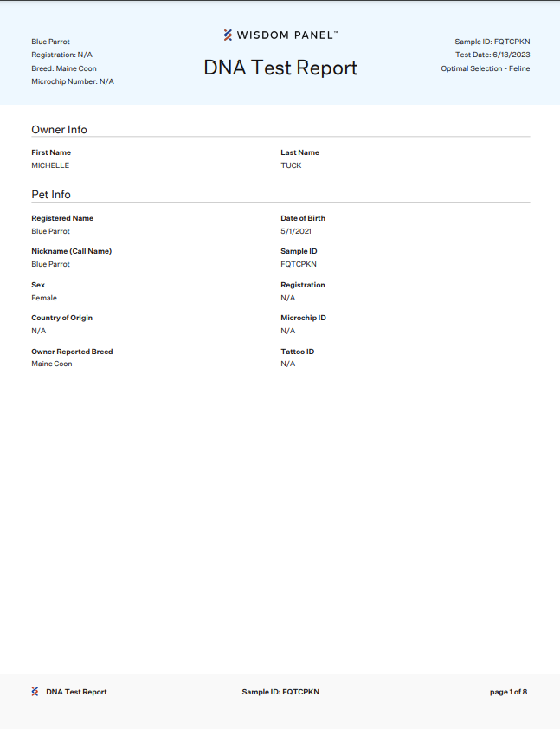Select the sex value "Female"
The image size is (560, 729).
tap(44, 298)
